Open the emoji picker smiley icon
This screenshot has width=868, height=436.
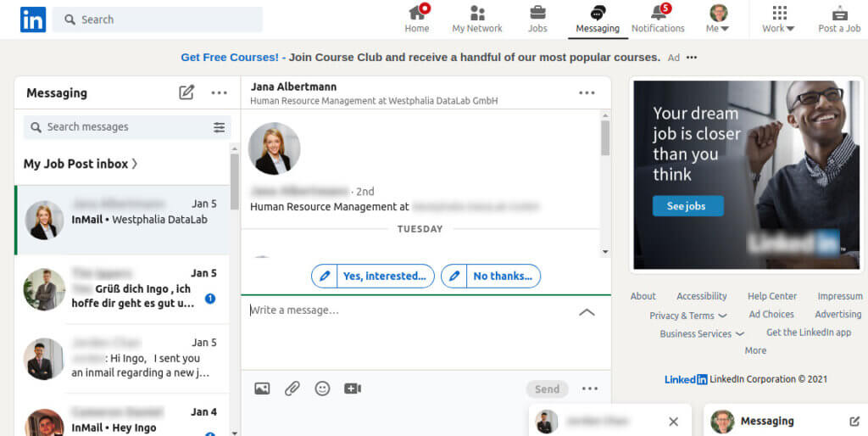click(x=322, y=388)
